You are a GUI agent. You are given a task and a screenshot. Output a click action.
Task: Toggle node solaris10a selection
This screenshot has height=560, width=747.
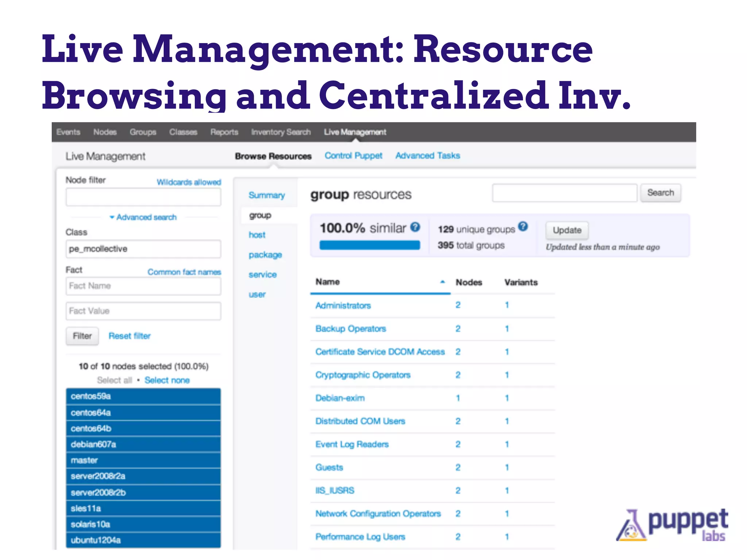(x=143, y=525)
